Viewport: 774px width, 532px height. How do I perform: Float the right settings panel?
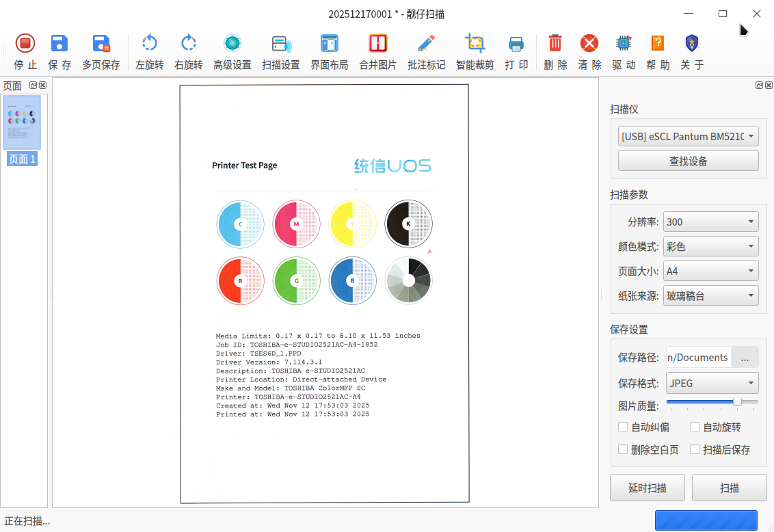point(759,85)
